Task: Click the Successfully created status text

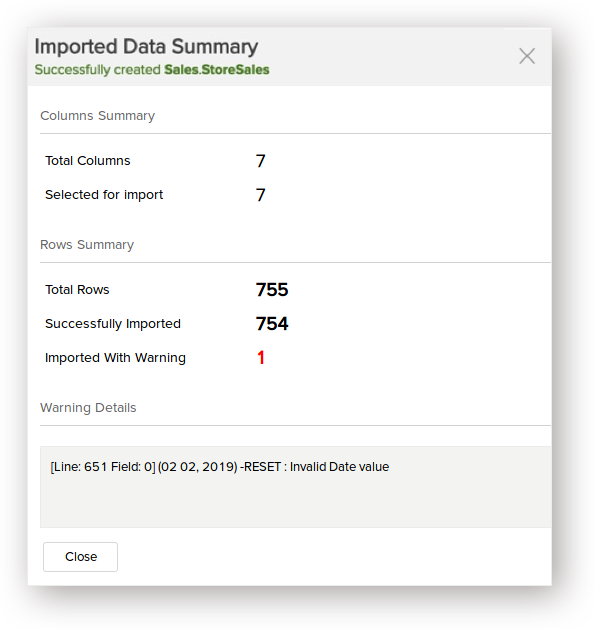Action: [97, 70]
